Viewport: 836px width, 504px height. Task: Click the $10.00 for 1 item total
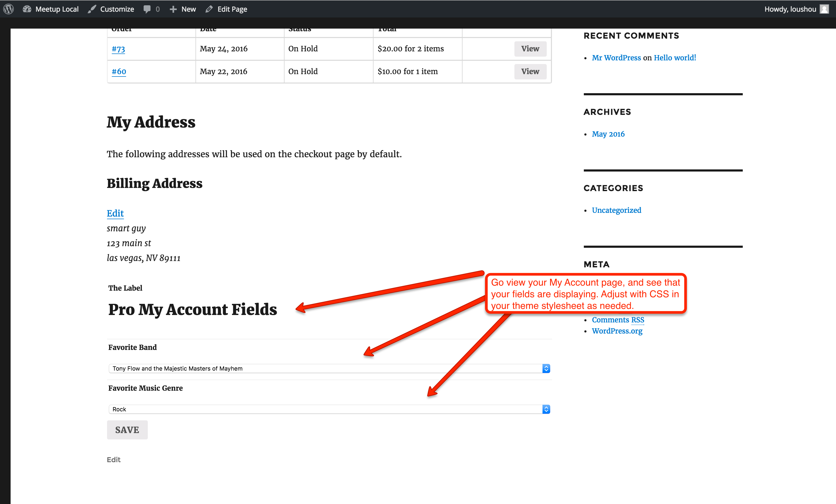[x=407, y=71]
